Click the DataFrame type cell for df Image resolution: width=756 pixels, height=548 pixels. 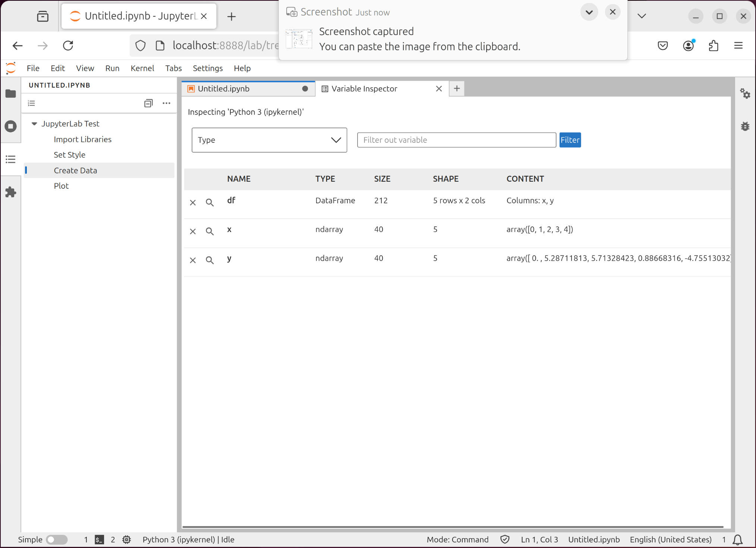pyautogui.click(x=335, y=201)
